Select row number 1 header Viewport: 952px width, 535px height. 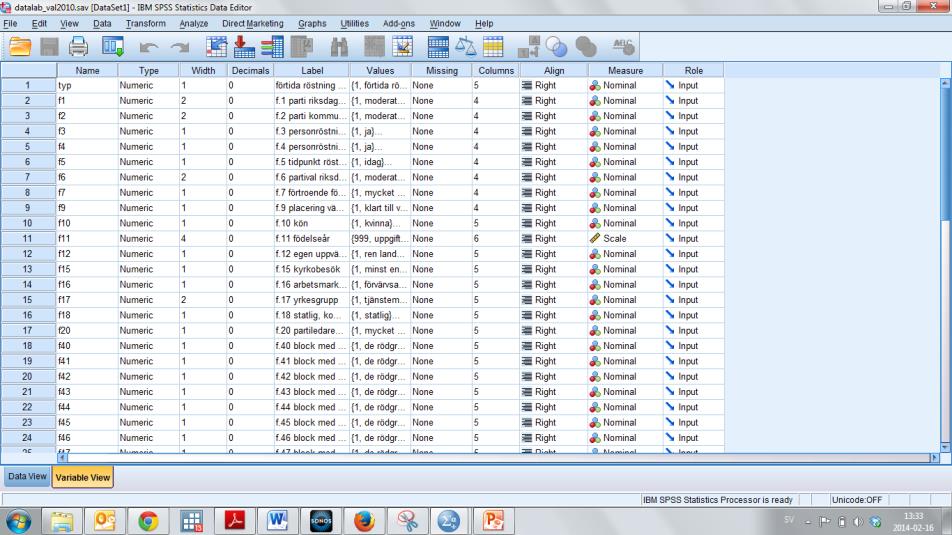pos(28,86)
